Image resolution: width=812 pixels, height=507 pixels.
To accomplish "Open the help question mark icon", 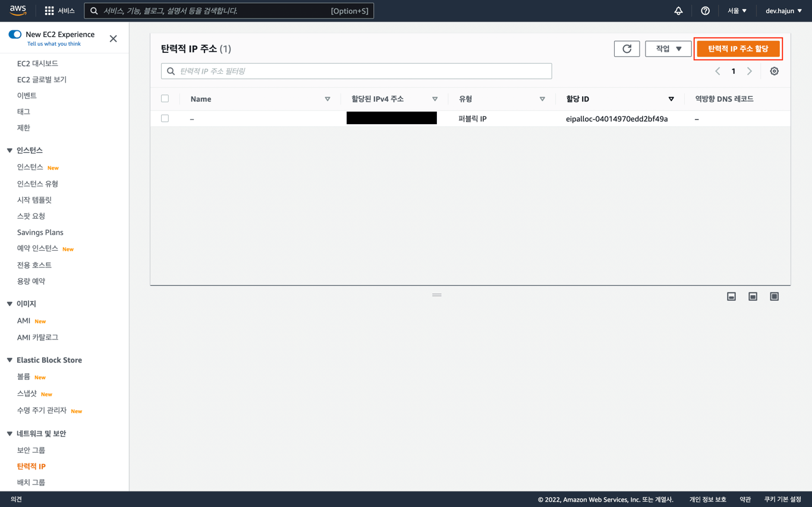I will (x=705, y=11).
